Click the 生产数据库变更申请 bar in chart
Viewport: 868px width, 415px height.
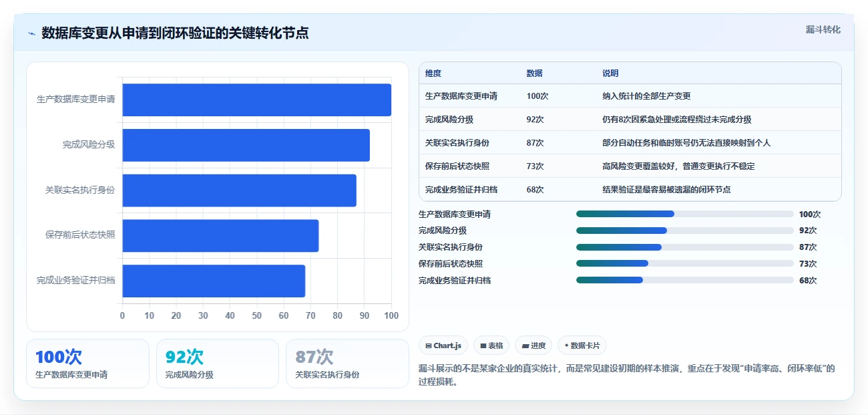[256, 100]
